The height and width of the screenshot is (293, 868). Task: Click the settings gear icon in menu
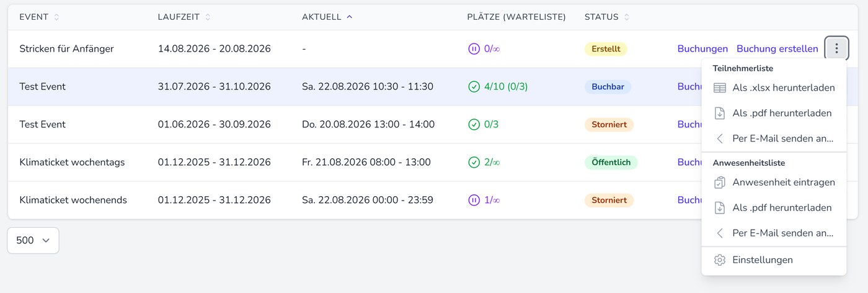pos(720,260)
